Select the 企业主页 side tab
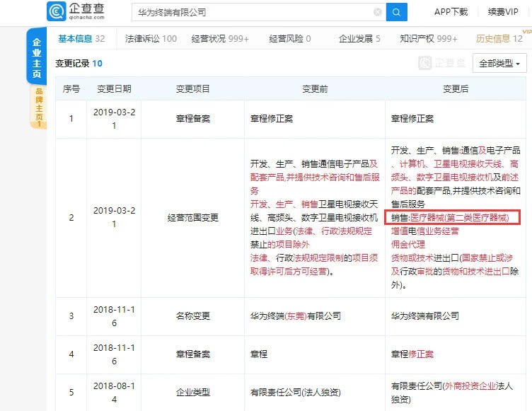Image resolution: width=532 pixels, height=411 pixels. click(37, 57)
